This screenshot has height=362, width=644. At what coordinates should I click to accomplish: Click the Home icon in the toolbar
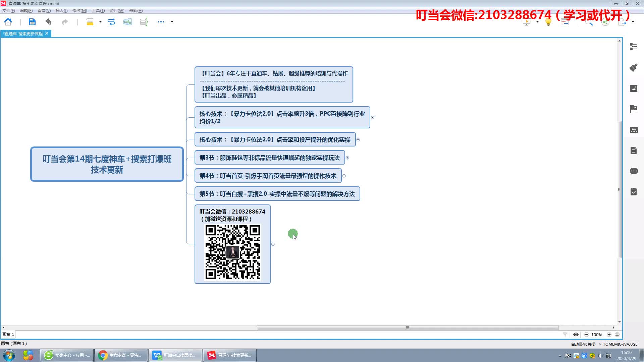pos(8,22)
